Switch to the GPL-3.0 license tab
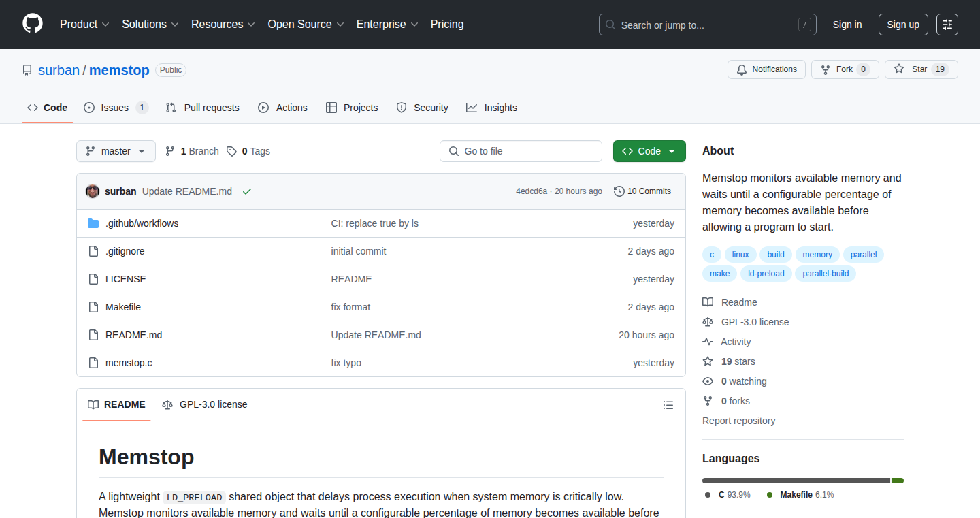 [205, 404]
